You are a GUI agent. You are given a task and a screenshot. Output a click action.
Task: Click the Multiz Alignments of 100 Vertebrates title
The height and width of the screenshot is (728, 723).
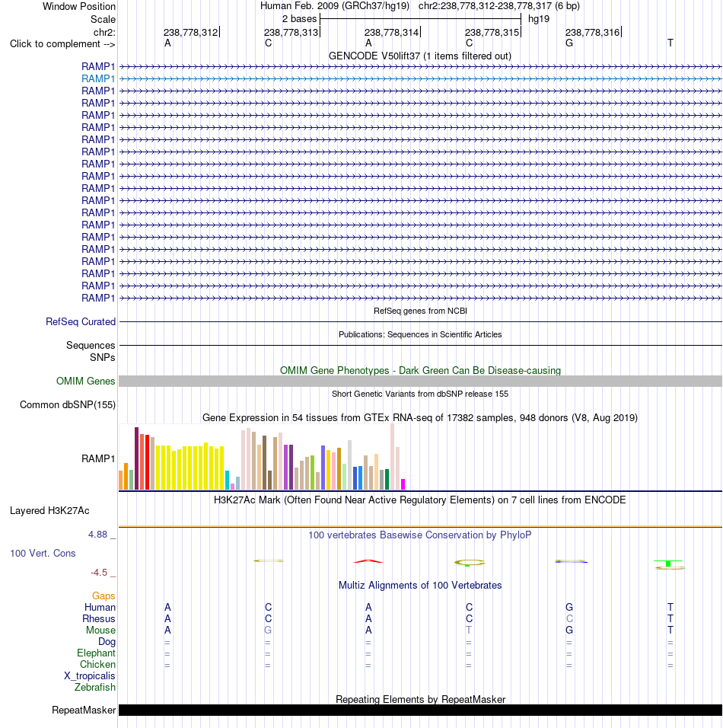[420, 586]
